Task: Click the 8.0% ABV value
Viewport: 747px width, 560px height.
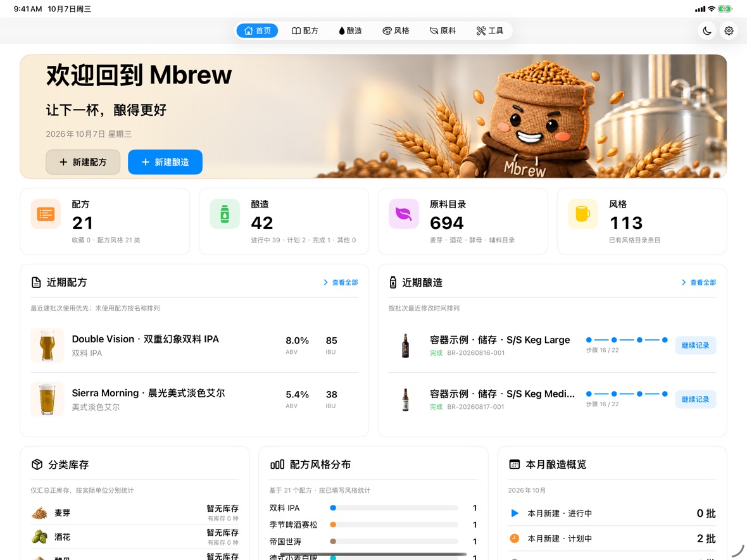Action: [298, 340]
